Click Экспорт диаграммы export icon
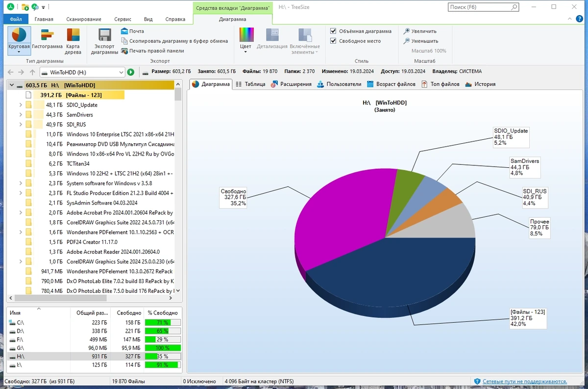This screenshot has width=588, height=389. point(104,41)
